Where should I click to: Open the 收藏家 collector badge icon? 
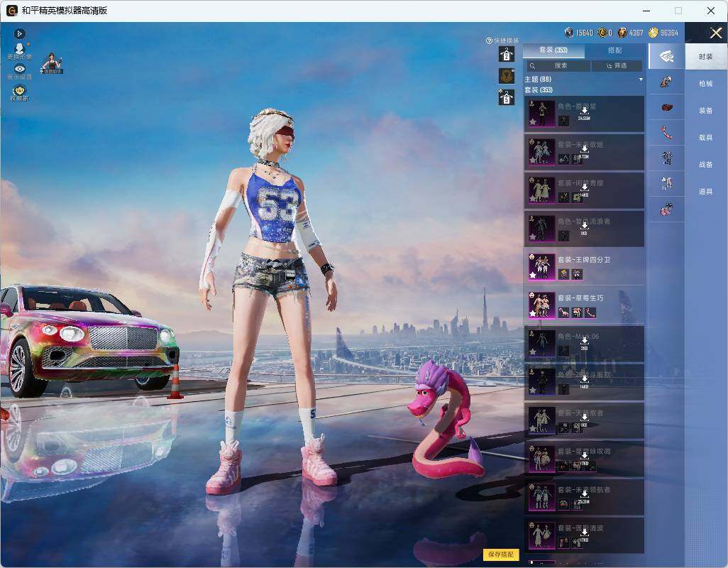19,93
